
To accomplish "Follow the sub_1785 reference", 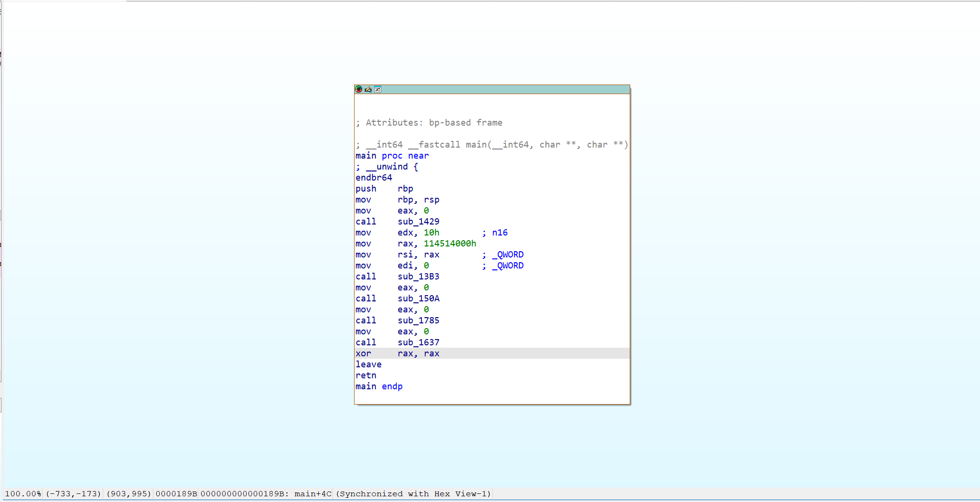I will click(x=418, y=320).
